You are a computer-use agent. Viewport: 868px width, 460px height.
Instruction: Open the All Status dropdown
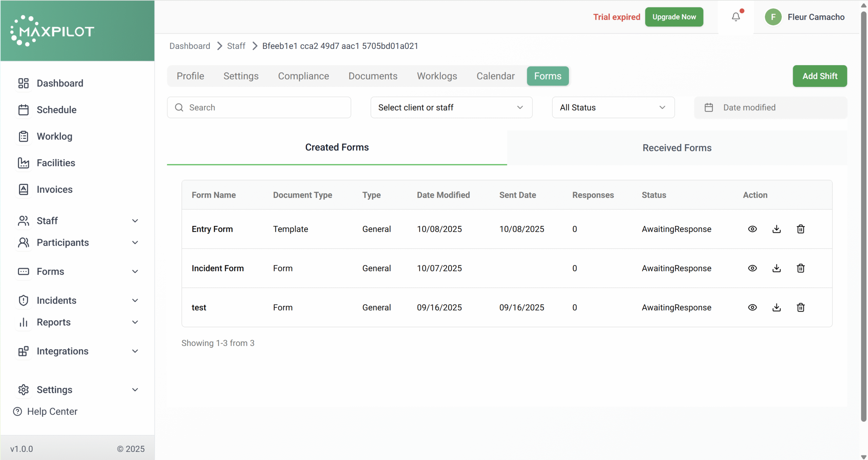[x=613, y=108]
